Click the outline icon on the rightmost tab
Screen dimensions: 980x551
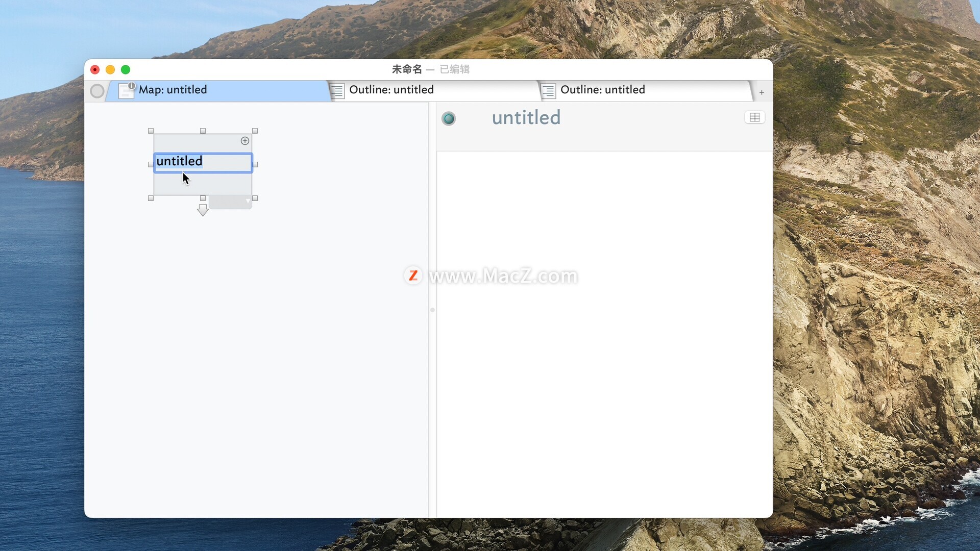pyautogui.click(x=548, y=91)
